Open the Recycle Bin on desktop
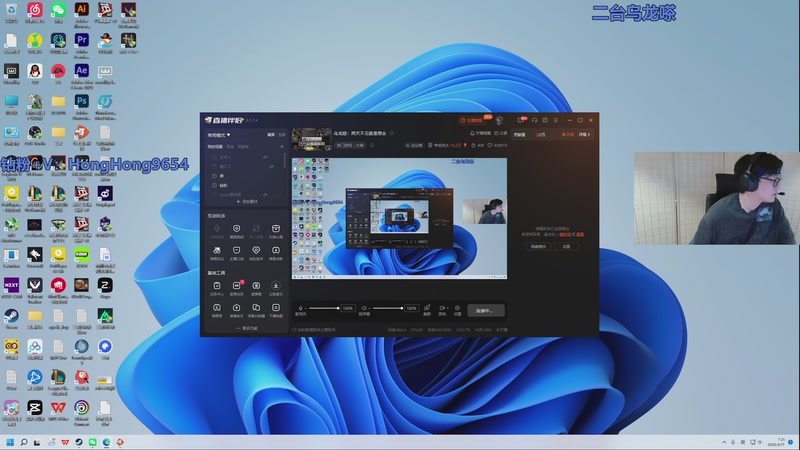This screenshot has width=800, height=450. (11, 11)
